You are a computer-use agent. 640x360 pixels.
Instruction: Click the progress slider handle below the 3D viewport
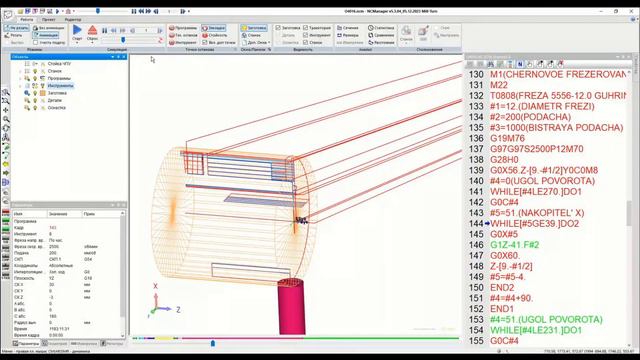pyautogui.click(x=213, y=344)
